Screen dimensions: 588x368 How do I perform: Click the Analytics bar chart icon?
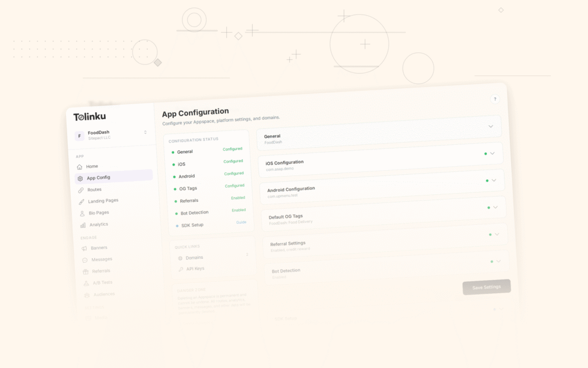[x=83, y=224]
